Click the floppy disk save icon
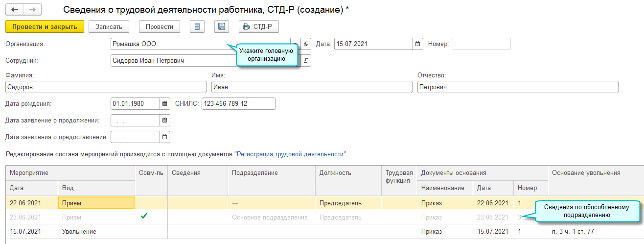644x244 pixels. tap(222, 26)
